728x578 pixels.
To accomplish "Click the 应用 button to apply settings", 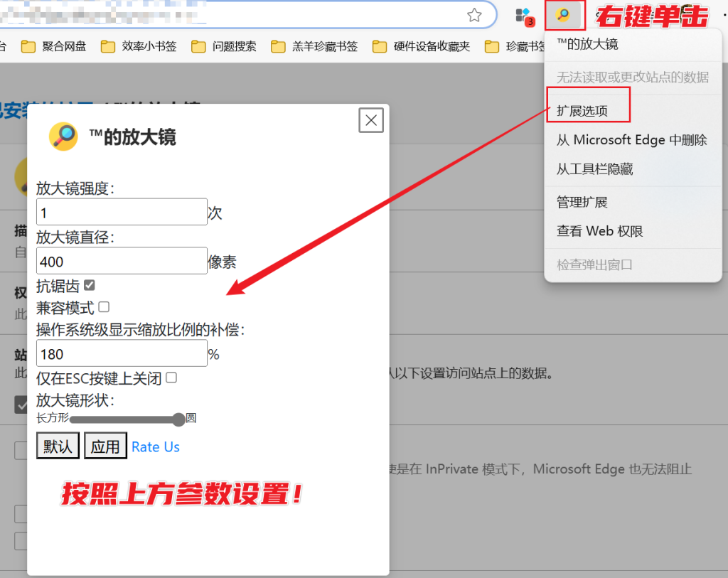I will click(x=105, y=446).
